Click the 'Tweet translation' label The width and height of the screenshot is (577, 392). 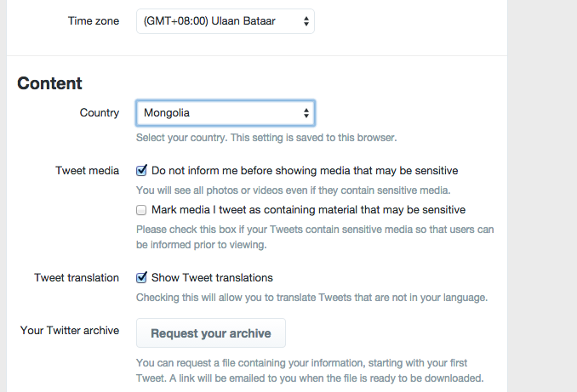(x=77, y=278)
